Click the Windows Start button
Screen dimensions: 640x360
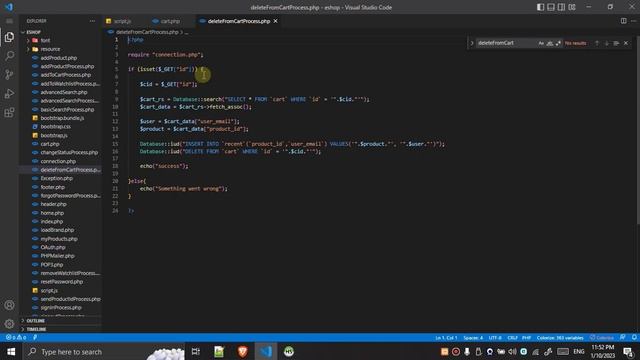(11, 351)
